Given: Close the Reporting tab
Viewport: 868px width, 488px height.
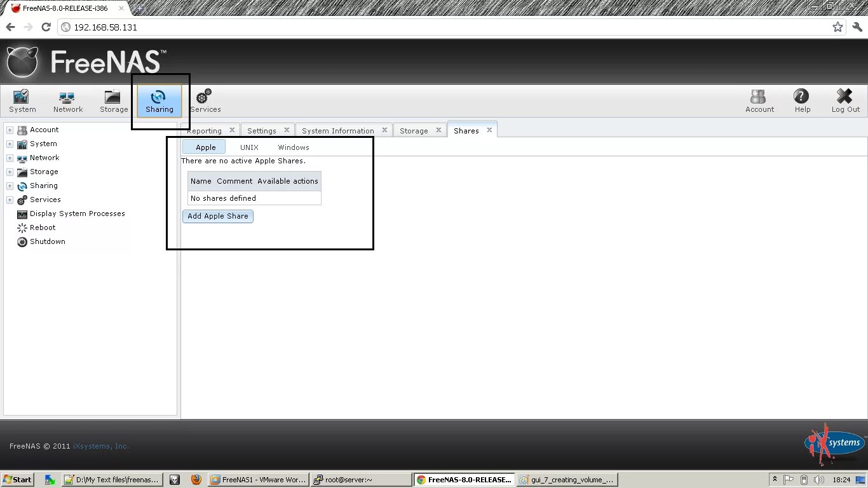Looking at the screenshot, I should (x=232, y=130).
